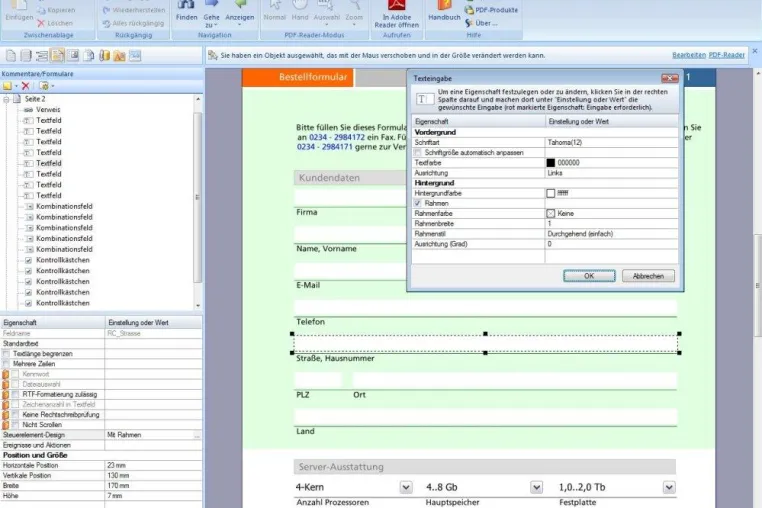Image resolution: width=762 pixels, height=508 pixels.
Task: Click the second panel icon with page lines
Action: (x=26, y=55)
